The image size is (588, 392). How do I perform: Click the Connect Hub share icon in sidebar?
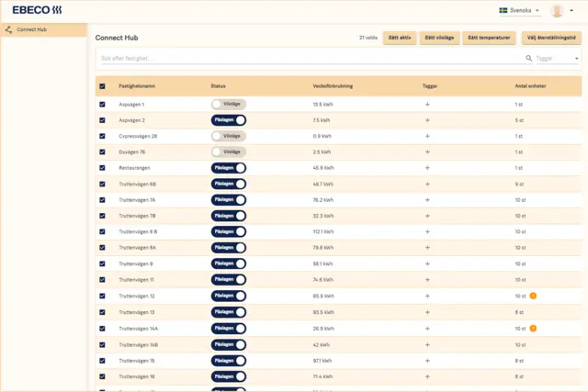(x=8, y=29)
